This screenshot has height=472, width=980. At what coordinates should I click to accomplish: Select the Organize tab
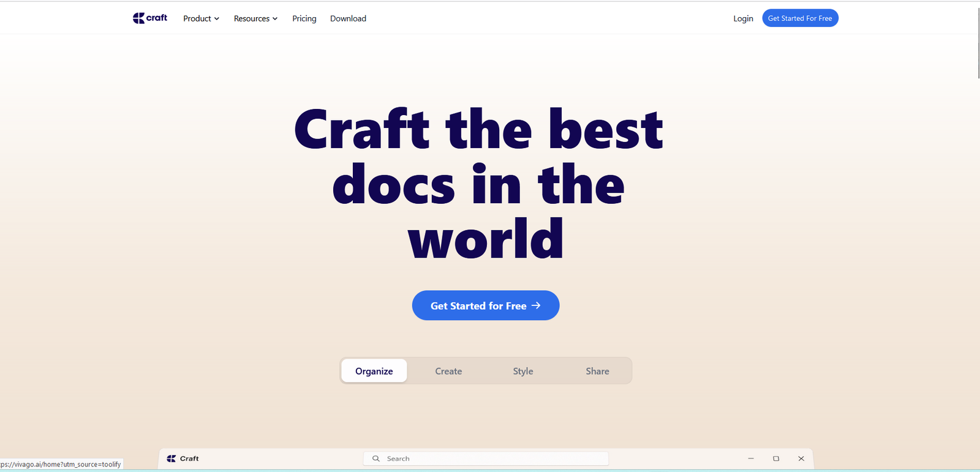(x=374, y=371)
